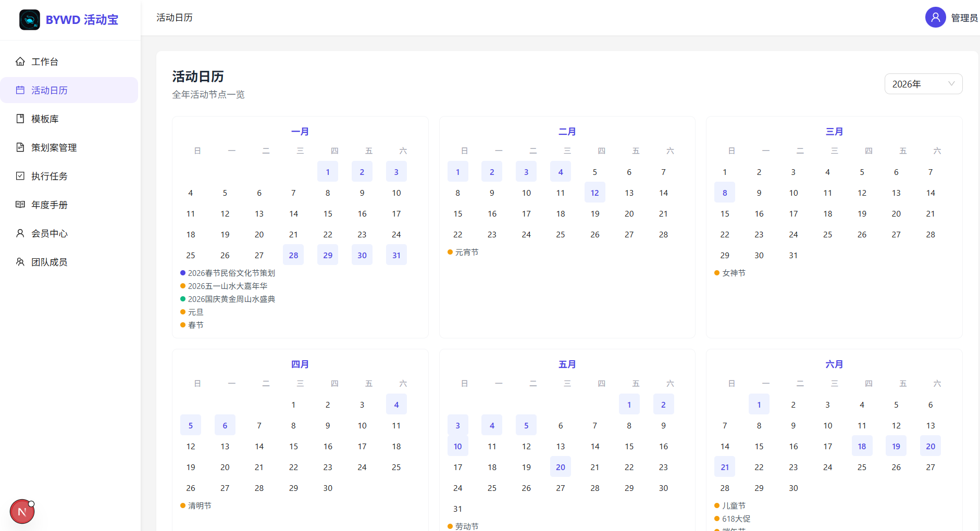Screen dimensions: 980x531
Task: Click the person icon beside 会员中心
Action: (20, 233)
